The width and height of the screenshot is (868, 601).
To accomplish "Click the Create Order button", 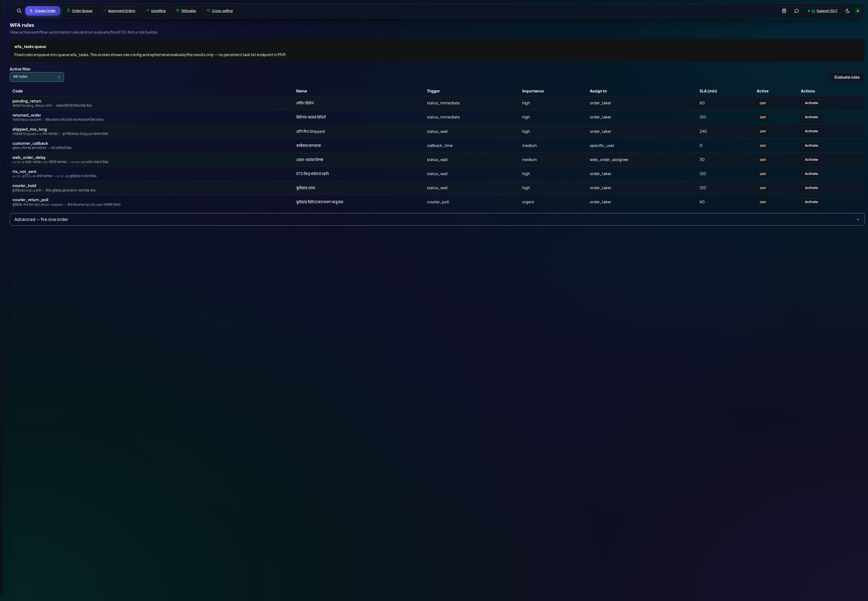I will click(43, 11).
